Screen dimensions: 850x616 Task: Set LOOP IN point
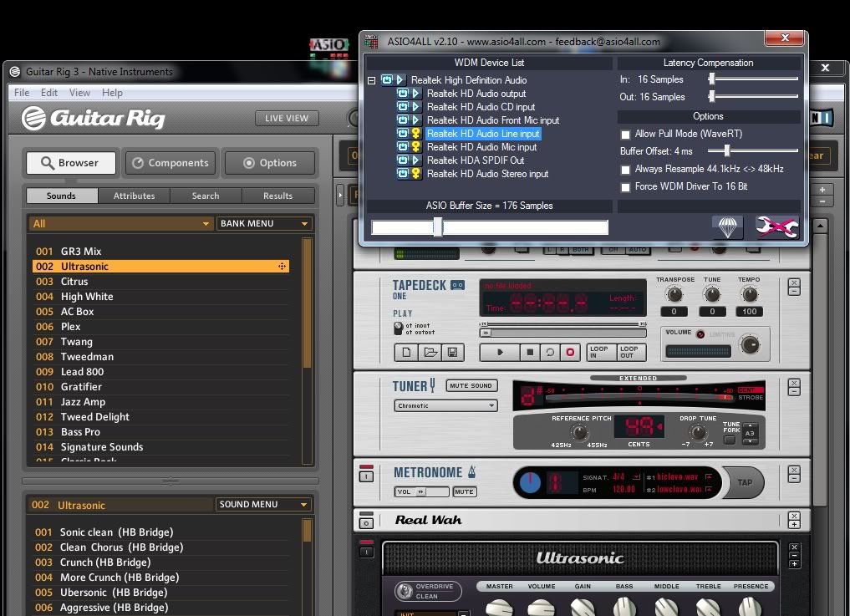pyautogui.click(x=601, y=353)
